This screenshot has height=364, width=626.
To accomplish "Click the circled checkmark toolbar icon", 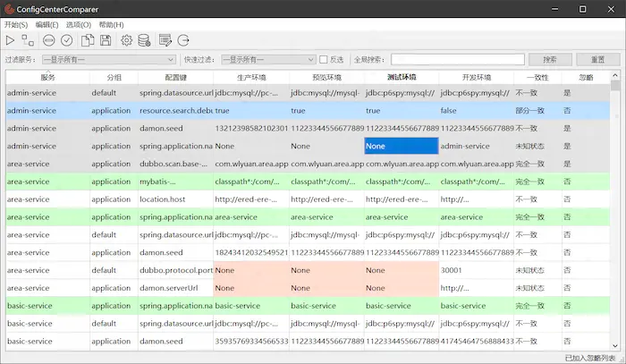I will coord(67,40).
